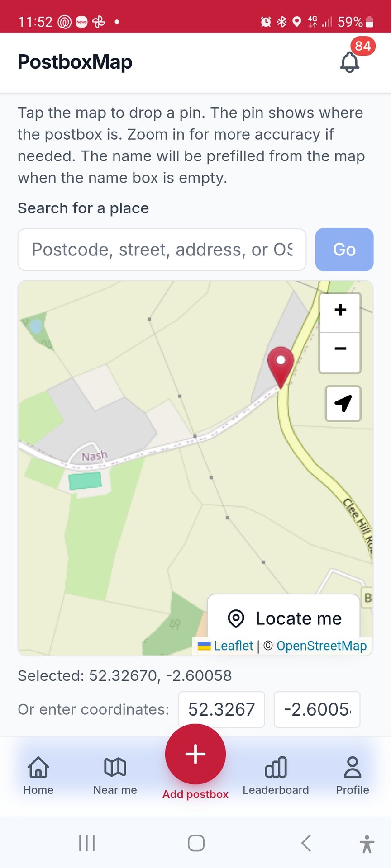Open the Leaderboard tab

coord(276,775)
